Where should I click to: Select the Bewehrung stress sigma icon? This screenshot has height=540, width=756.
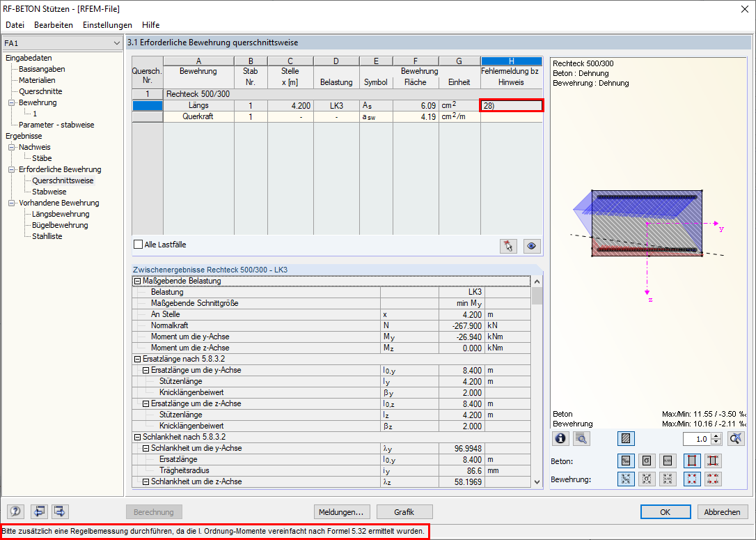[647, 479]
